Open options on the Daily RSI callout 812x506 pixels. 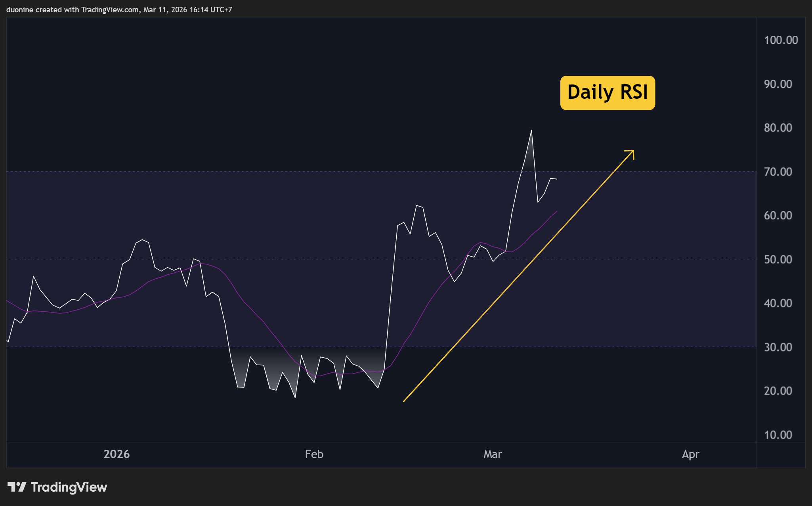pyautogui.click(x=608, y=92)
